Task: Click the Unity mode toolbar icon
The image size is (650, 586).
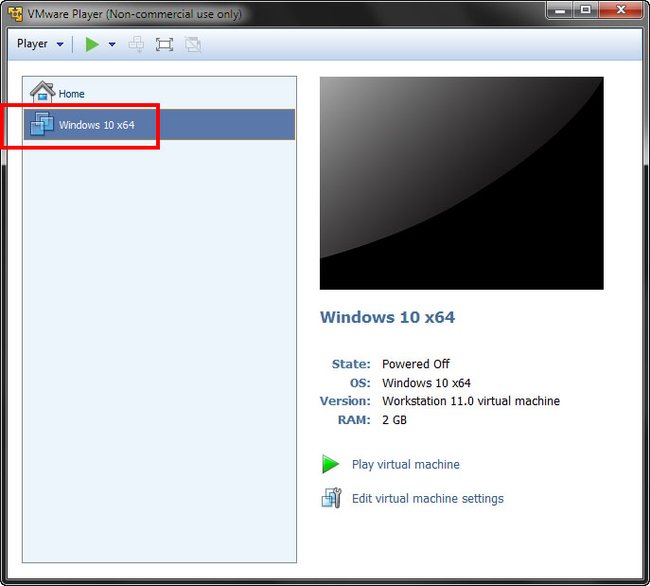Action: [193, 44]
